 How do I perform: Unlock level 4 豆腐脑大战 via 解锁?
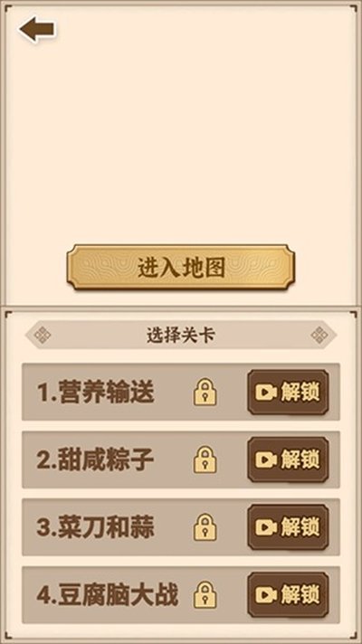point(288,594)
